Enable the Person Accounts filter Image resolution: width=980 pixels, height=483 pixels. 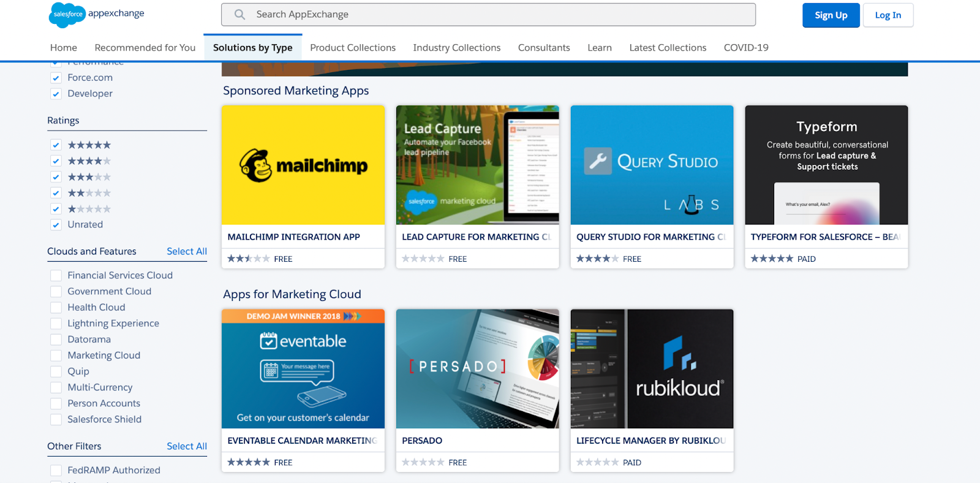(x=56, y=403)
